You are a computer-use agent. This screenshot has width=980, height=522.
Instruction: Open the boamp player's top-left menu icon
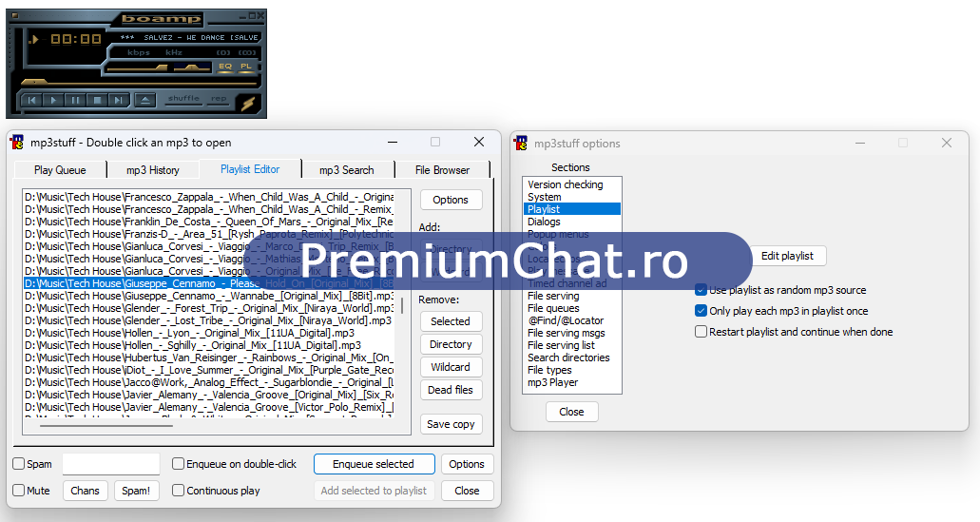15,15
